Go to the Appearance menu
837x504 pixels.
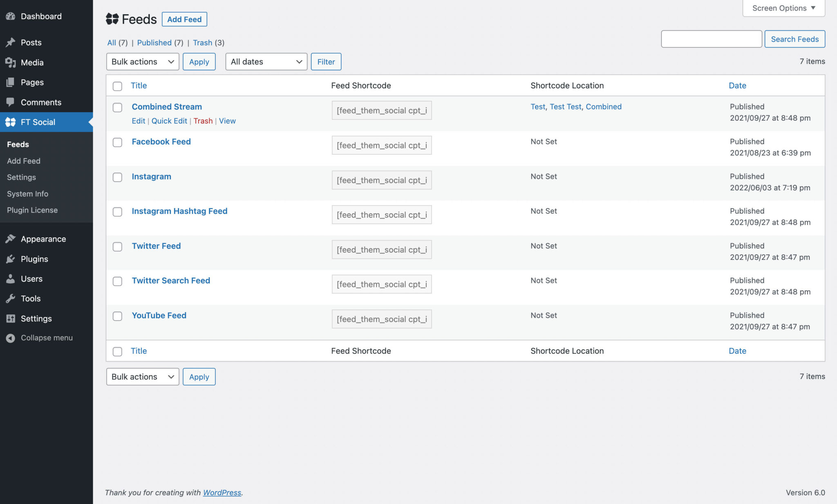pyautogui.click(x=43, y=239)
